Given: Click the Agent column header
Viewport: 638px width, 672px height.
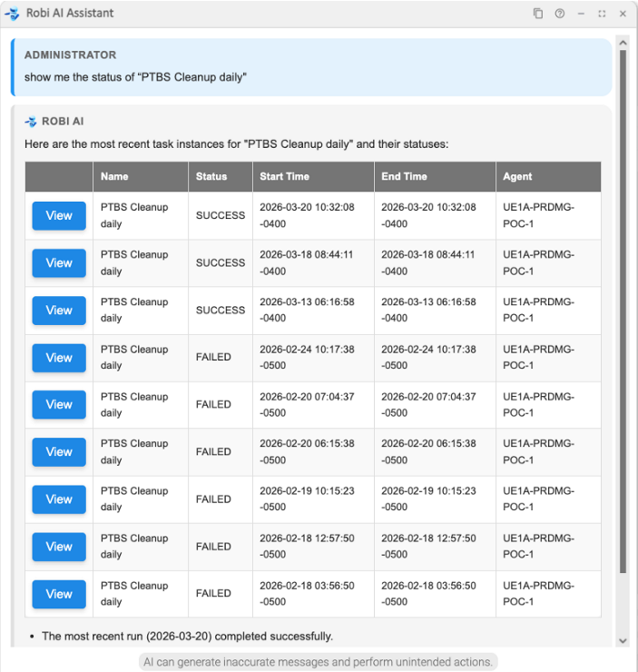Looking at the screenshot, I should (x=517, y=176).
